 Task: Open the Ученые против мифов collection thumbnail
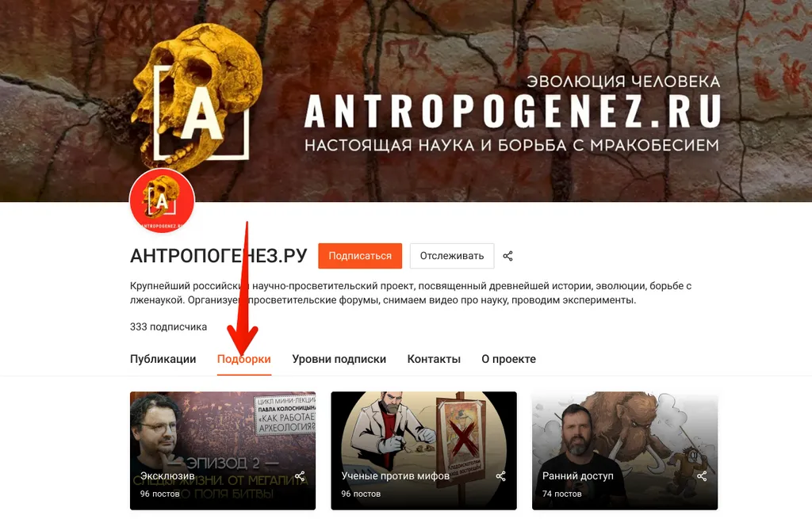point(423,451)
